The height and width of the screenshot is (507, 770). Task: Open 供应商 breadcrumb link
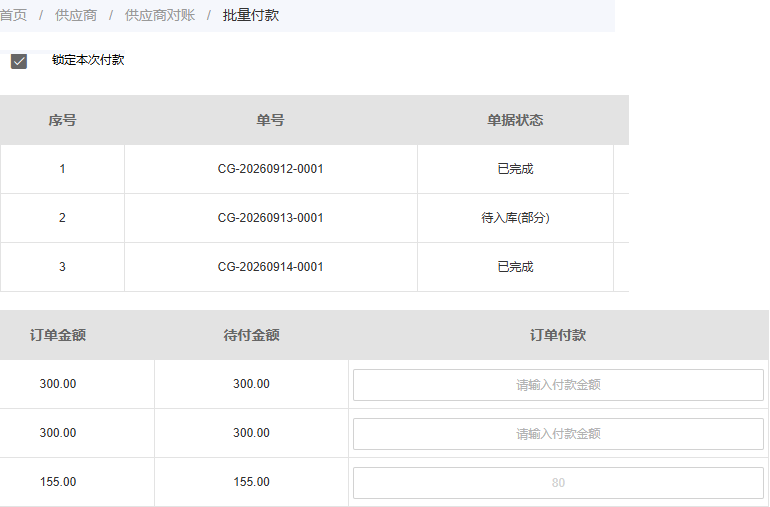click(76, 15)
